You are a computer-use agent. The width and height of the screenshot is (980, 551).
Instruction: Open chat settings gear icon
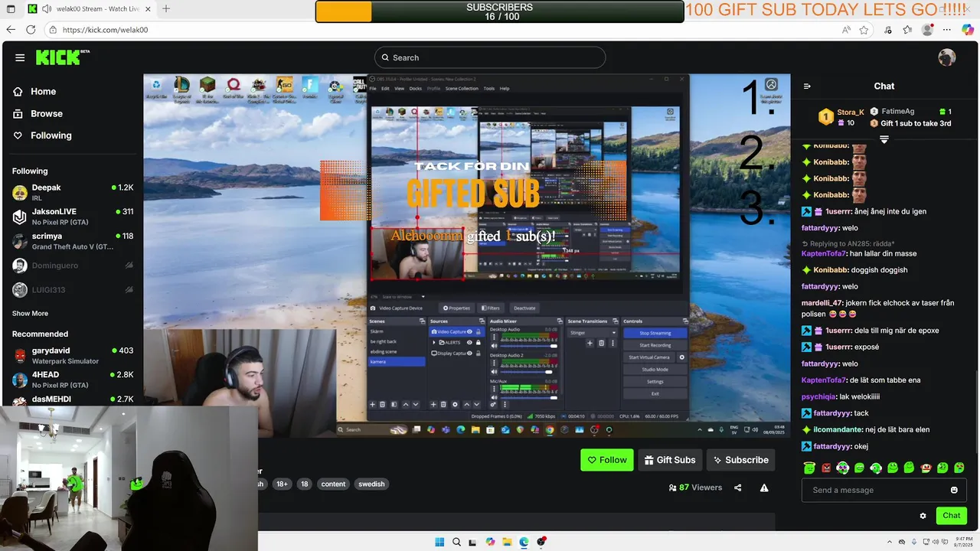click(923, 516)
